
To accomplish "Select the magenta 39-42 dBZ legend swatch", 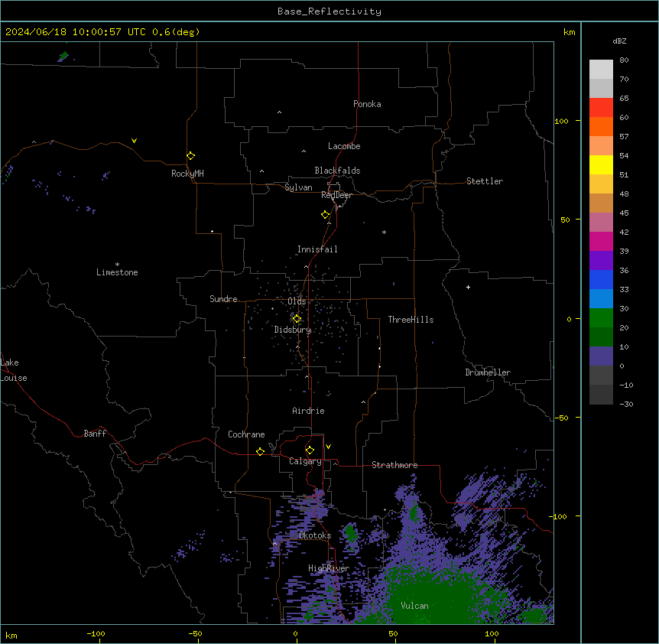I will coord(601,241).
